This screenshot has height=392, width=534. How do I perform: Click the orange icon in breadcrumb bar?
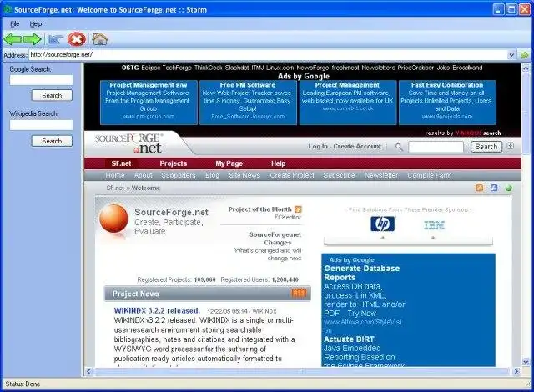pos(480,188)
